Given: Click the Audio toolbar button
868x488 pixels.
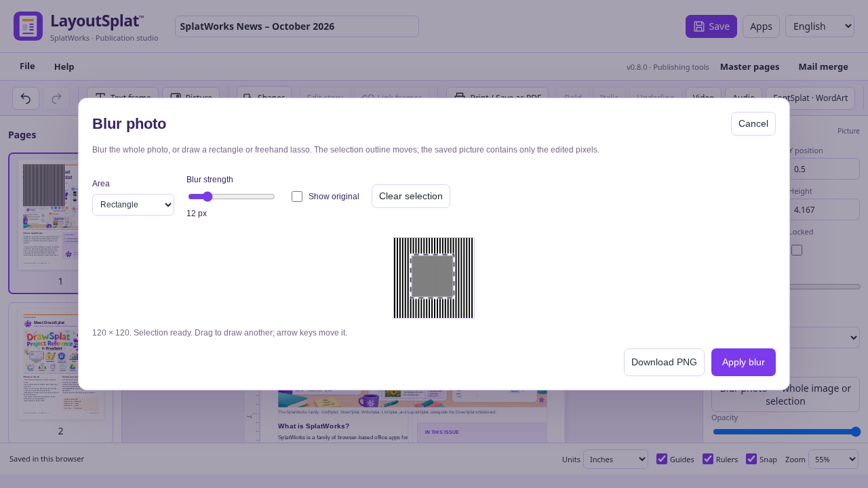Looking at the screenshot, I should [x=743, y=98].
